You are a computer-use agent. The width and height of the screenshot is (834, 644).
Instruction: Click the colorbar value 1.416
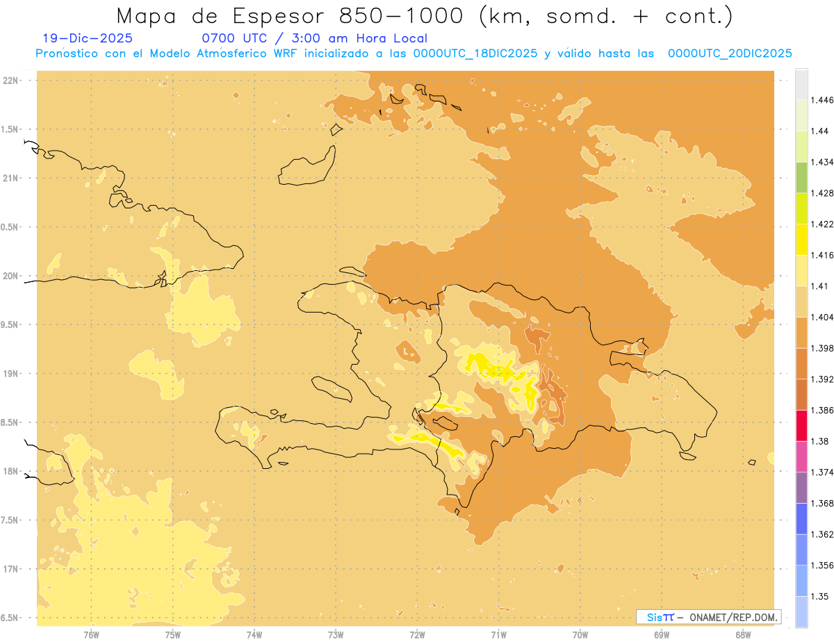pyautogui.click(x=822, y=255)
